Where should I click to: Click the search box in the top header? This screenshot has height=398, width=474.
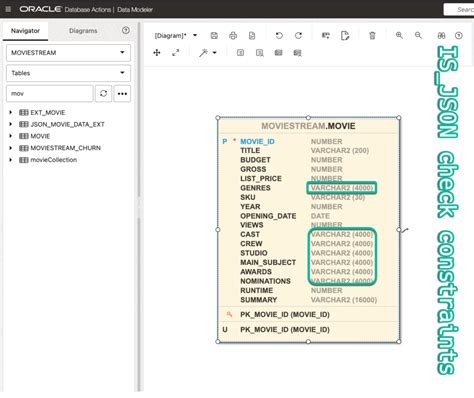click(x=459, y=9)
